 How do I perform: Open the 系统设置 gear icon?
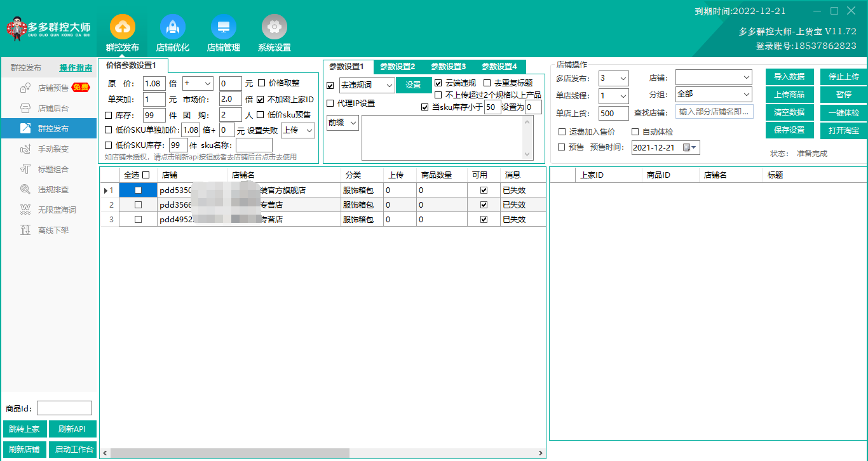click(274, 27)
